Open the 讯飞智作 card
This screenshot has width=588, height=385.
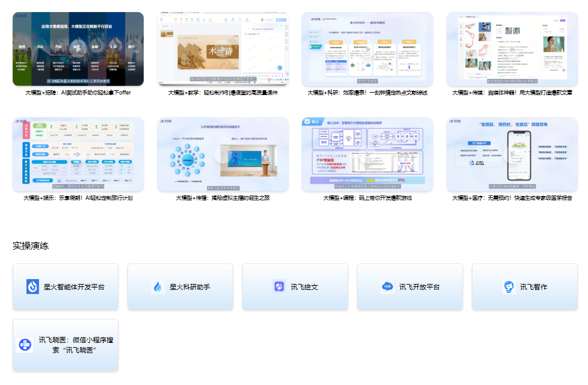coord(525,287)
